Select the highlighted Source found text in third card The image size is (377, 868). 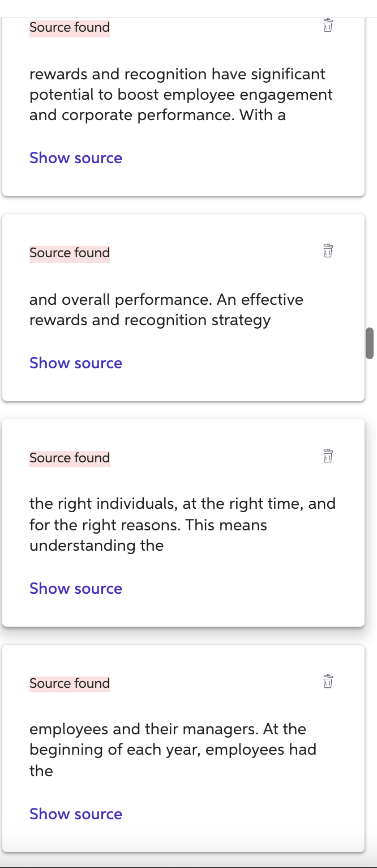69,458
